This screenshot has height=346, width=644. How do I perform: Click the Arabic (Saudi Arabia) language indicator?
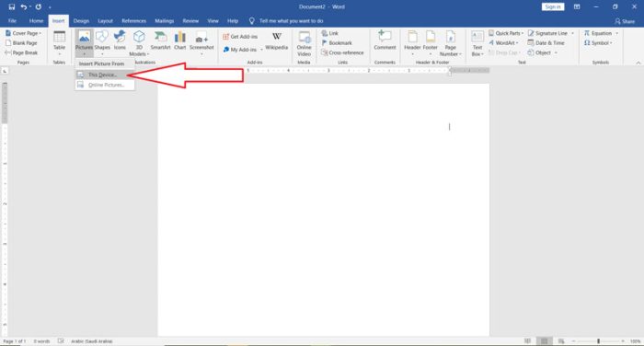click(92, 341)
